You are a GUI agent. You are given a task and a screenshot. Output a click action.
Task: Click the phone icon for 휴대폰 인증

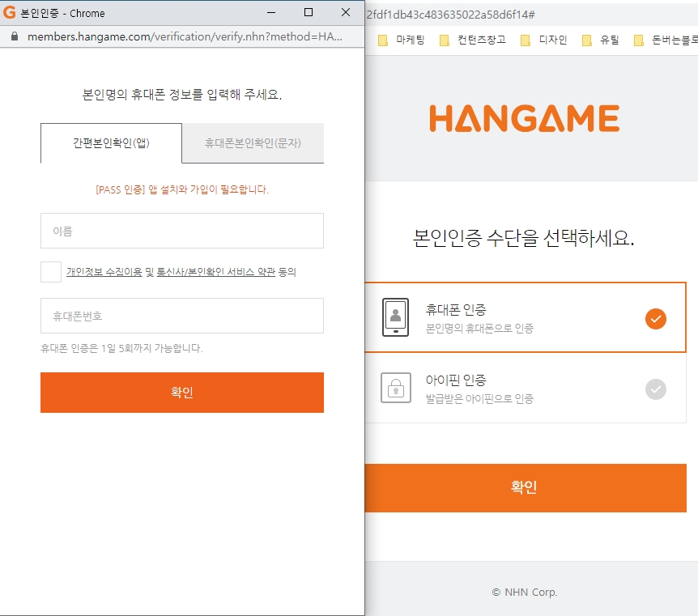point(395,317)
